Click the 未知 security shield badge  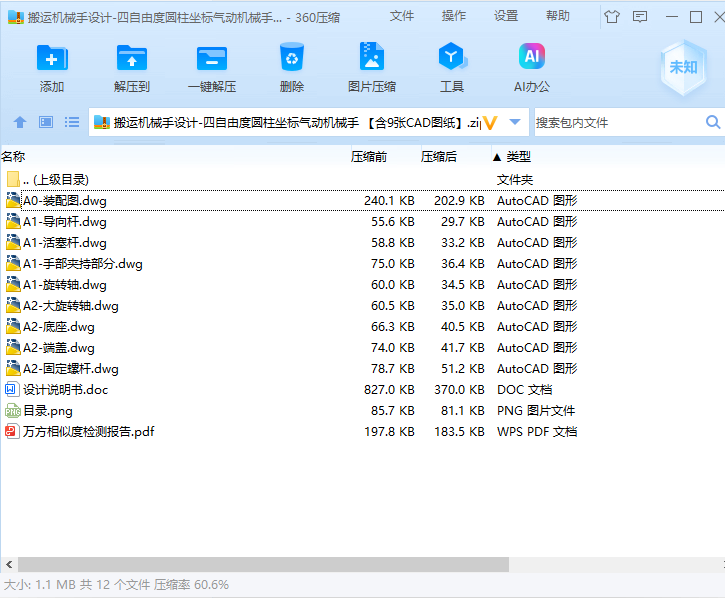pos(683,68)
